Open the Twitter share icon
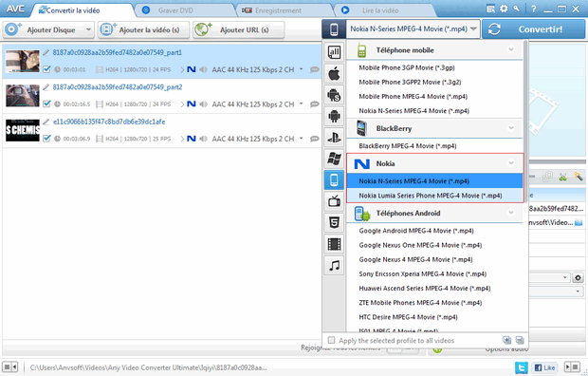The height and width of the screenshot is (376, 588). (522, 367)
